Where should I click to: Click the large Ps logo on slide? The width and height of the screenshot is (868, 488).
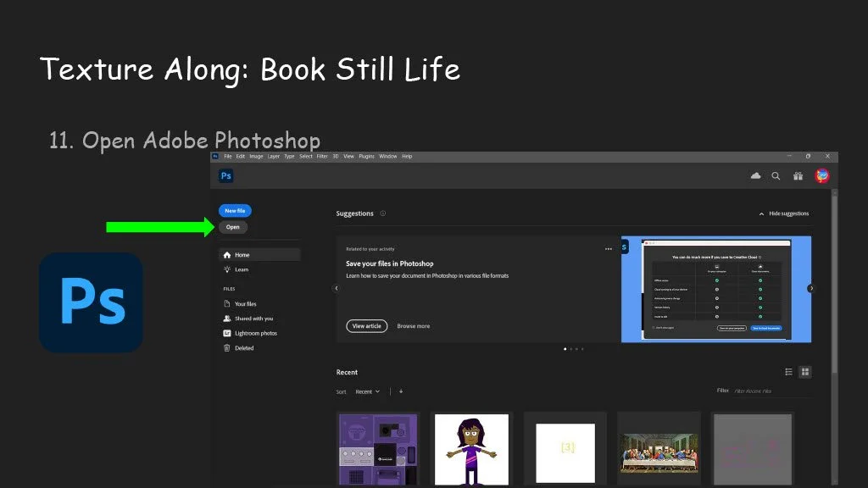coord(92,302)
